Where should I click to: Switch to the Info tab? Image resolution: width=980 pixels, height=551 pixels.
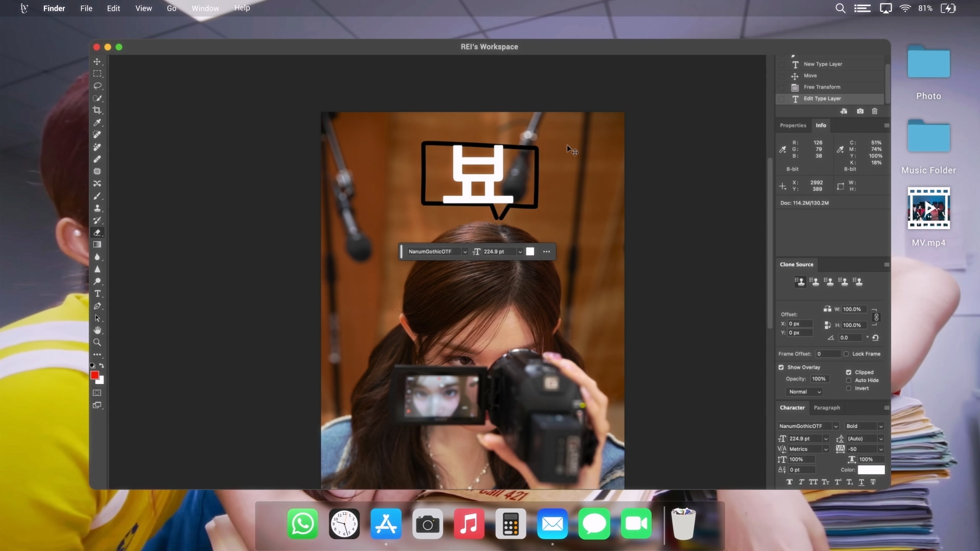pos(821,126)
